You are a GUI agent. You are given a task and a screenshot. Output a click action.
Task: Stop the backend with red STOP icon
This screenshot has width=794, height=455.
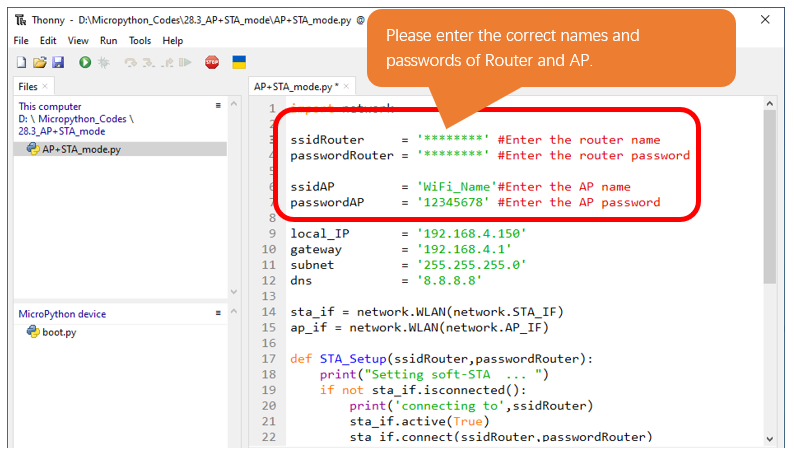coord(212,62)
